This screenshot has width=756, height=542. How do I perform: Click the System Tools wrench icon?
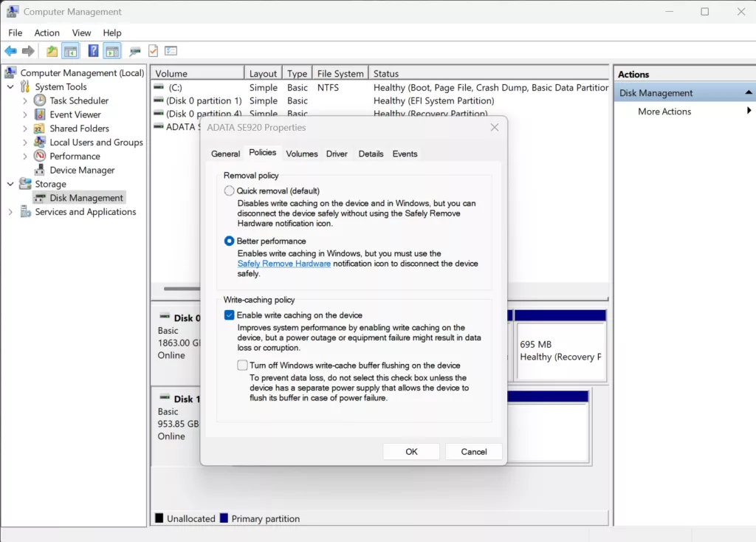(25, 87)
